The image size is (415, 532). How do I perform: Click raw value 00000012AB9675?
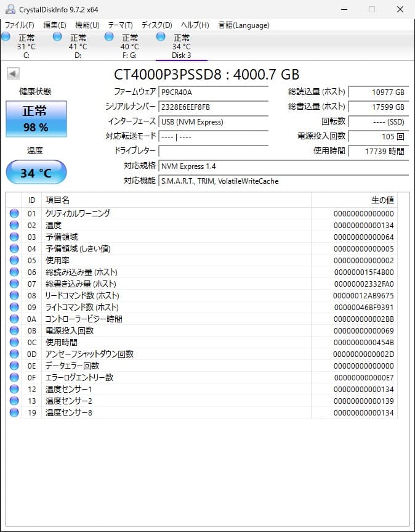click(x=363, y=295)
